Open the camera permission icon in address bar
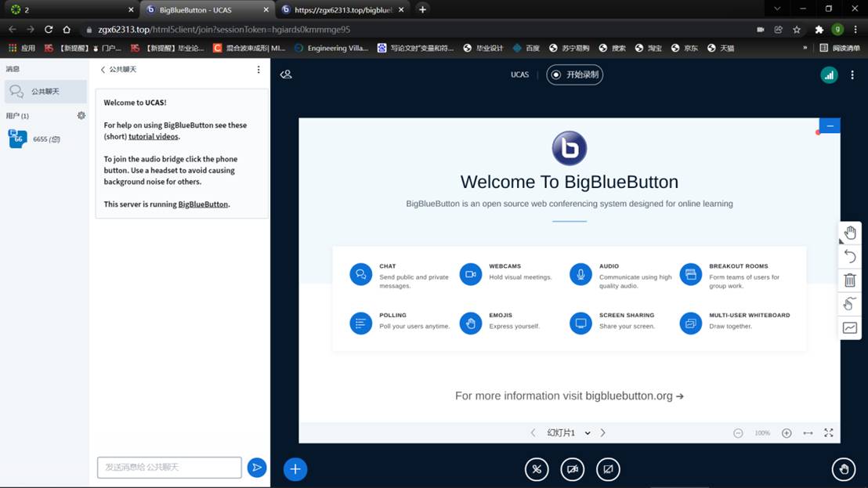868x488 pixels. [x=761, y=29]
